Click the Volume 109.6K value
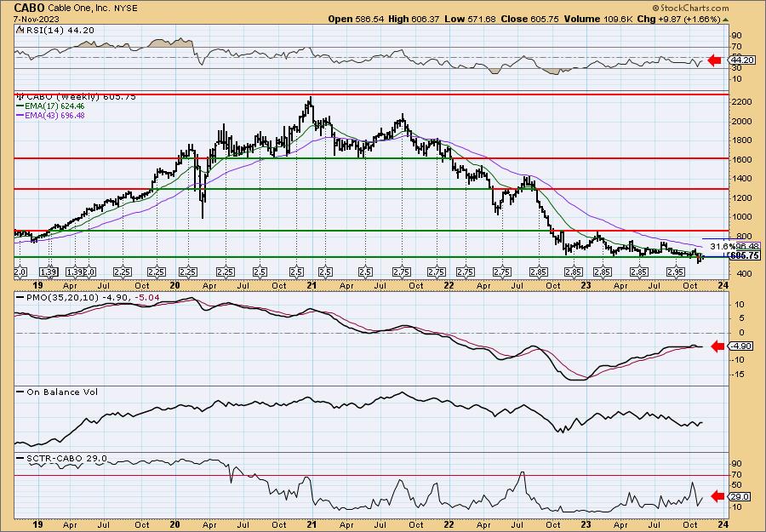Screen dimensions: 766x532 coord(599,19)
